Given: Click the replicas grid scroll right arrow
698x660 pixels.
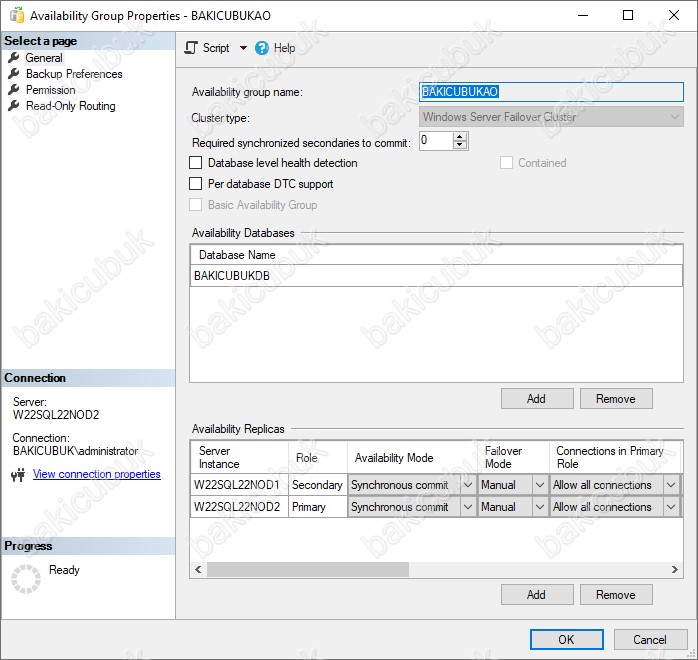Looking at the screenshot, I should pos(674,570).
